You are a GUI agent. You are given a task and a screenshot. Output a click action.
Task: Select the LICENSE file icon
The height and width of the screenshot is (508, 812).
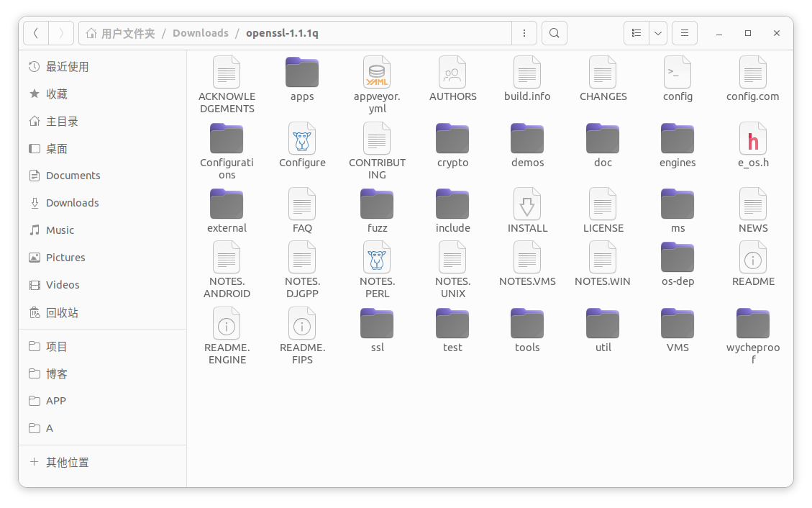[603, 204]
